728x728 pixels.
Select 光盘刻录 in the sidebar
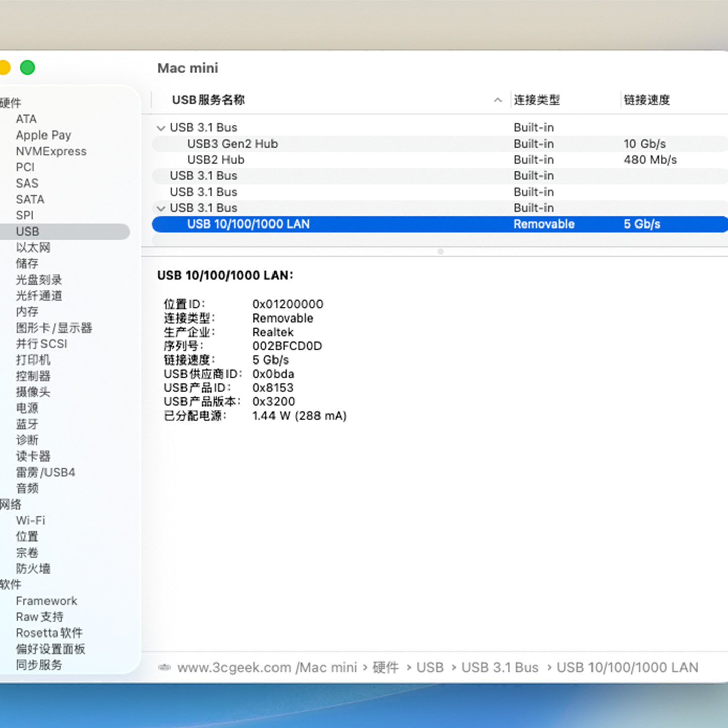[39, 280]
